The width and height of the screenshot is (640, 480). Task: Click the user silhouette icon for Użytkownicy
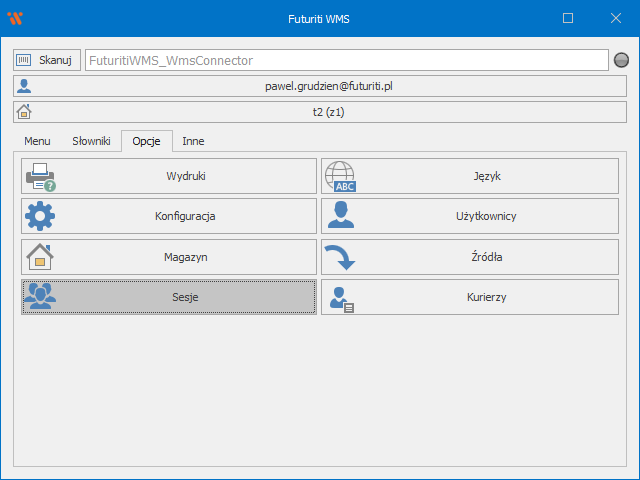340,216
